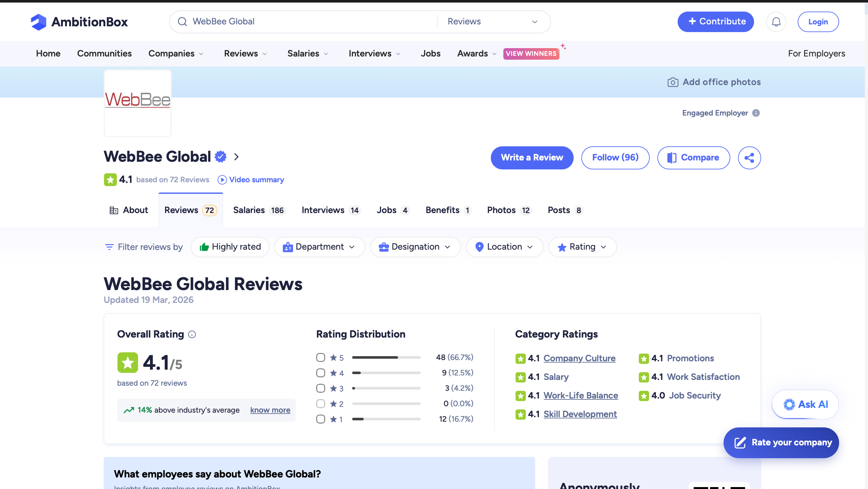Open the Reviews search-type dropdown
This screenshot has height=489, width=868.
point(492,22)
